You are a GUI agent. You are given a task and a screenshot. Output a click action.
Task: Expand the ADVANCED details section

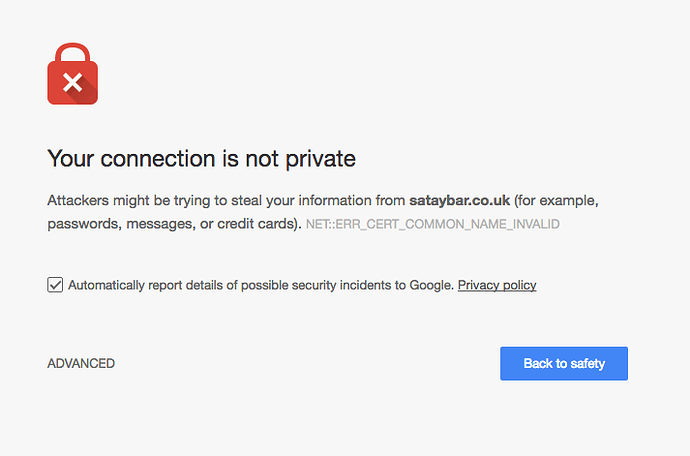point(81,363)
